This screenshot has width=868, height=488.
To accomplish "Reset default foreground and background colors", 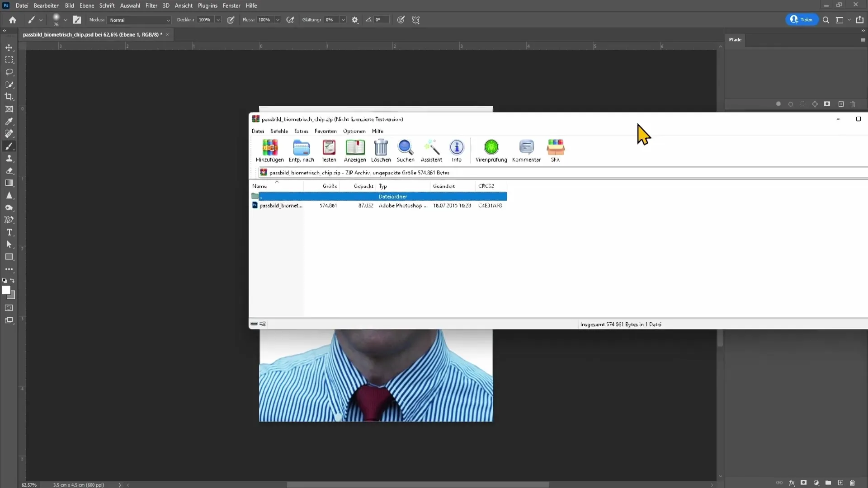I will 5,281.
